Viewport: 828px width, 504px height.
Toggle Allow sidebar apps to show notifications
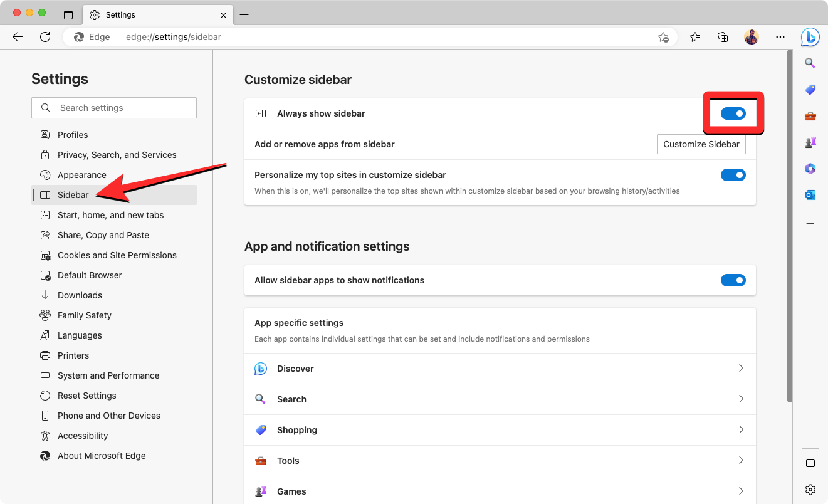click(x=733, y=280)
